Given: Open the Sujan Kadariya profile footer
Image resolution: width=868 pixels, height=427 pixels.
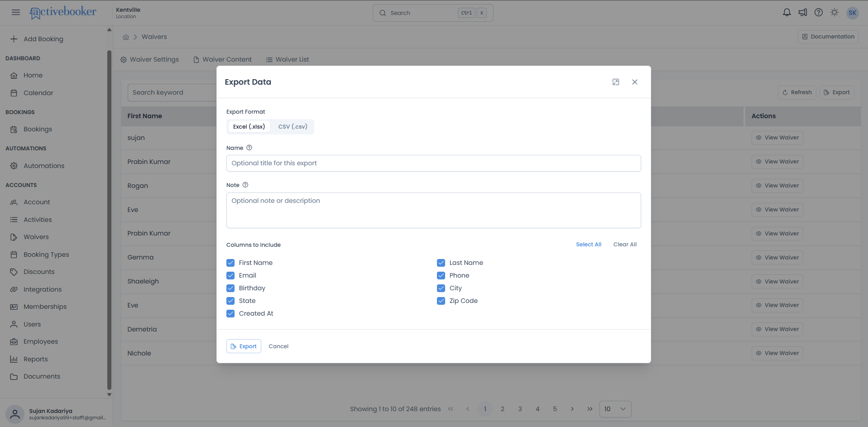Looking at the screenshot, I should pos(56,414).
